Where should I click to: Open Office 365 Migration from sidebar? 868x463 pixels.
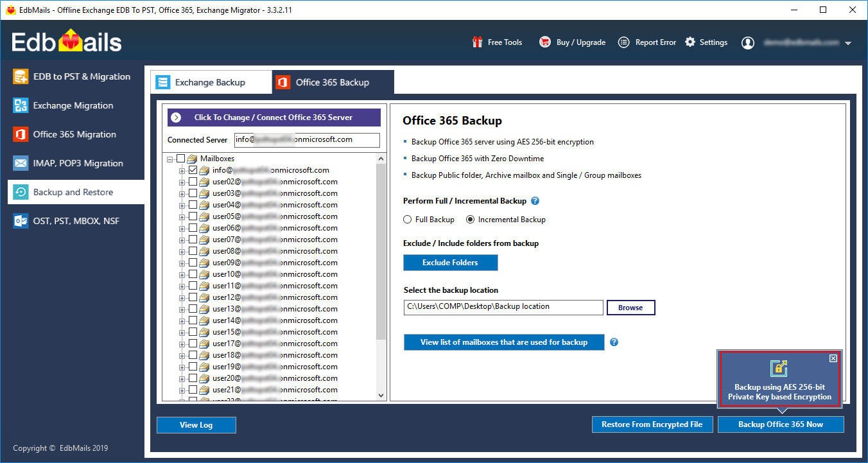pyautogui.click(x=76, y=134)
